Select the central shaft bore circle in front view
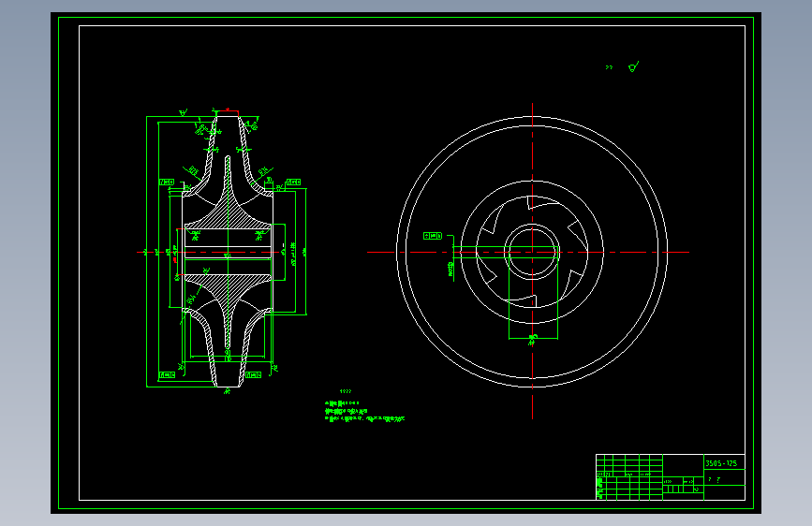This screenshot has width=812, height=526. pos(532,252)
